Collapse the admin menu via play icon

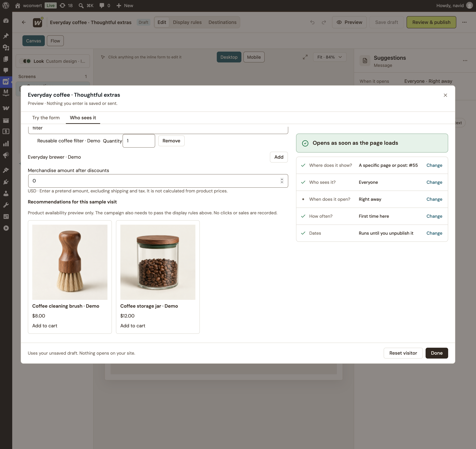6,228
